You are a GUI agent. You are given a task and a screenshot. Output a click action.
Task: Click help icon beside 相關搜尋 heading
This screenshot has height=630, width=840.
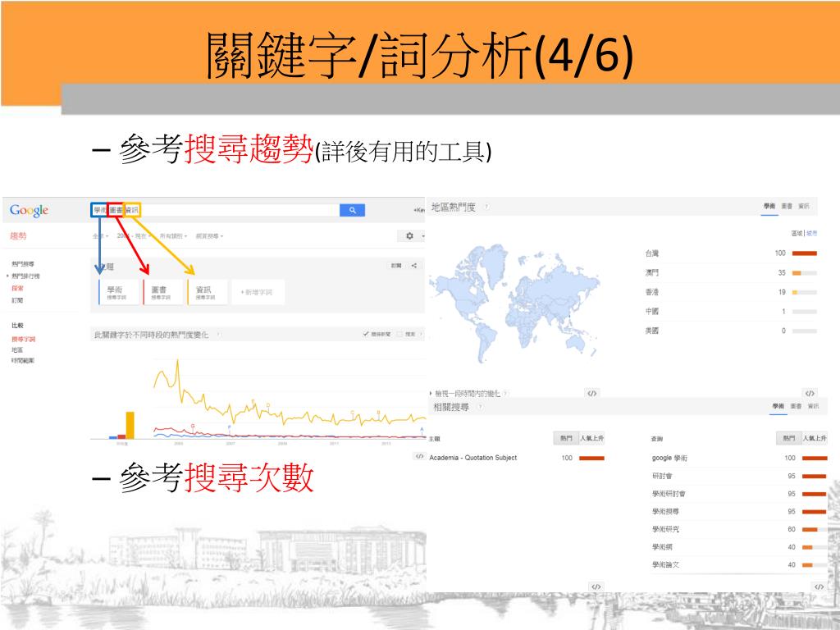click(x=480, y=407)
